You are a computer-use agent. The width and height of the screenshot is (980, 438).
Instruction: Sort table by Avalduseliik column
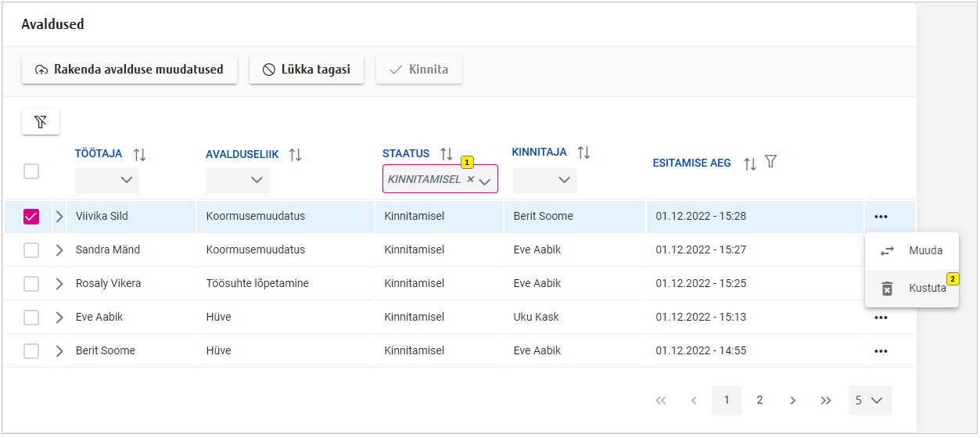pos(295,155)
